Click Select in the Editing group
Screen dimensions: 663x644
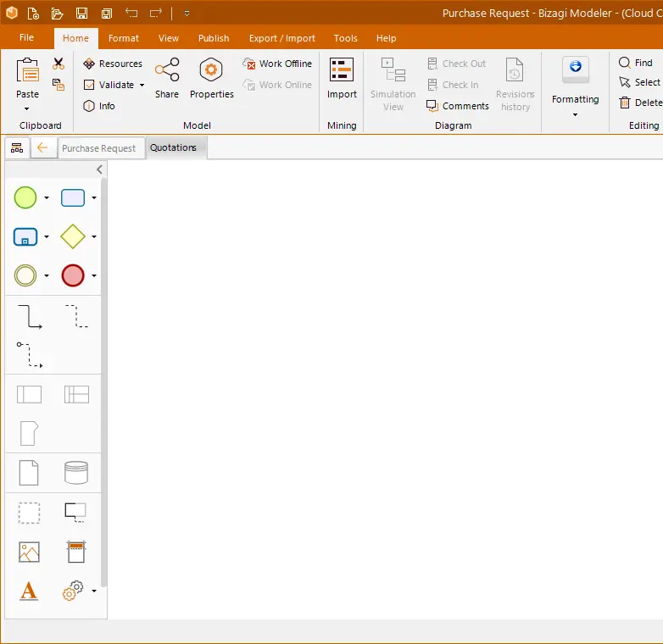point(639,82)
